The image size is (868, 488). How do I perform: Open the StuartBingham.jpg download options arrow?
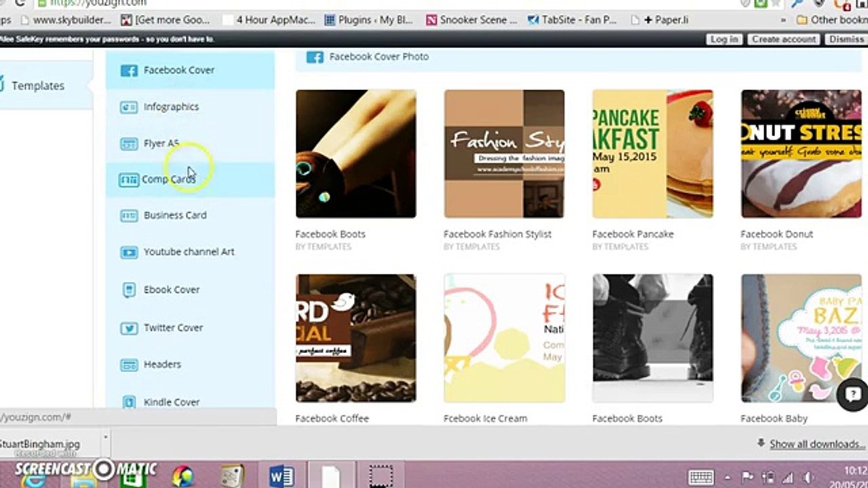click(105, 438)
